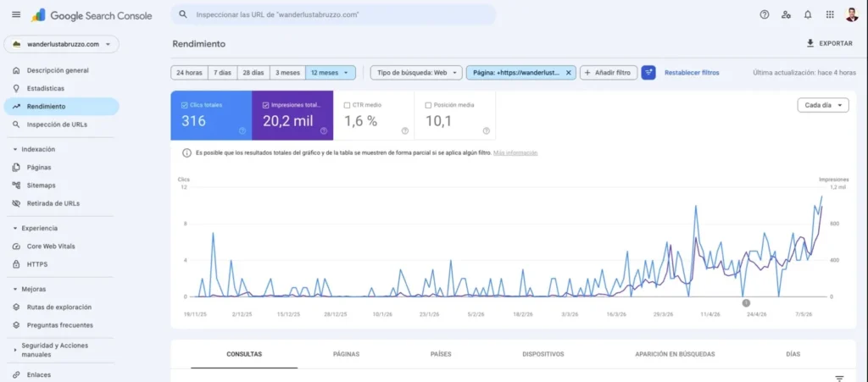
Task: Switch to the PÁGINAS tab
Action: click(346, 354)
